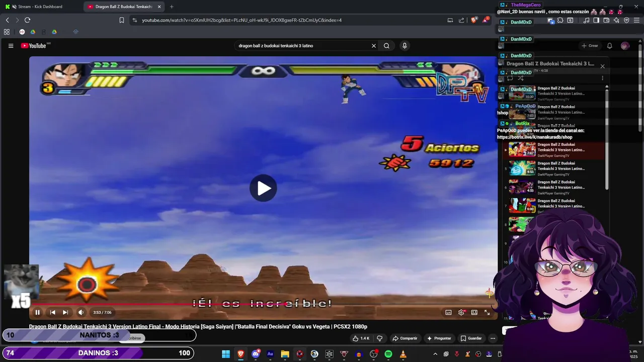Open the Brave wallet icon
This screenshot has width=644, height=362.
[606, 20]
